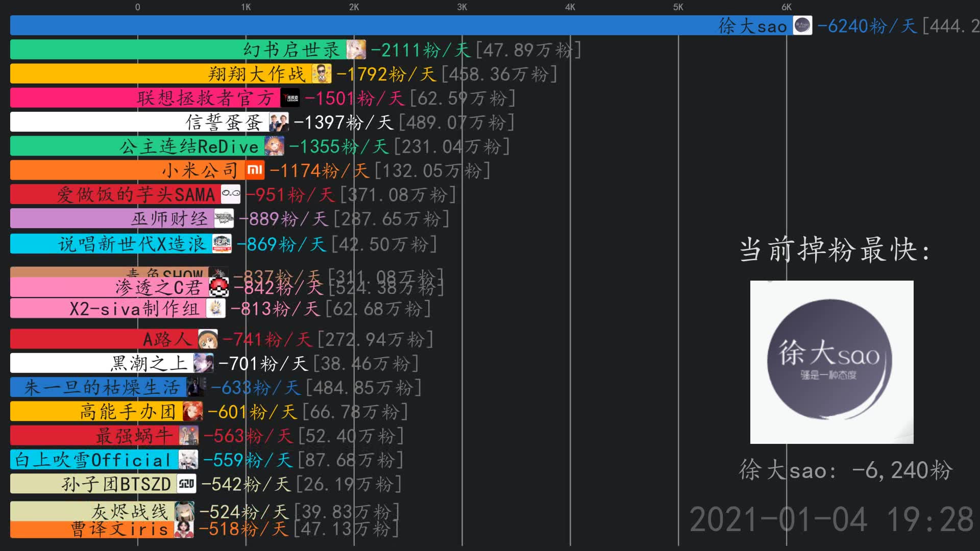Screen dimensions: 980x551
Task: Click the A路人 avatar icon
Action: tap(208, 339)
